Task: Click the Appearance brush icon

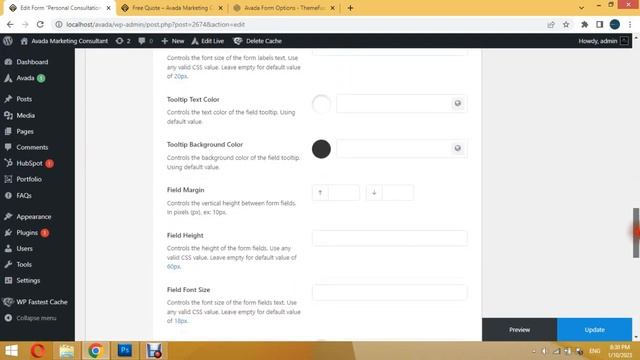Action: click(8, 217)
